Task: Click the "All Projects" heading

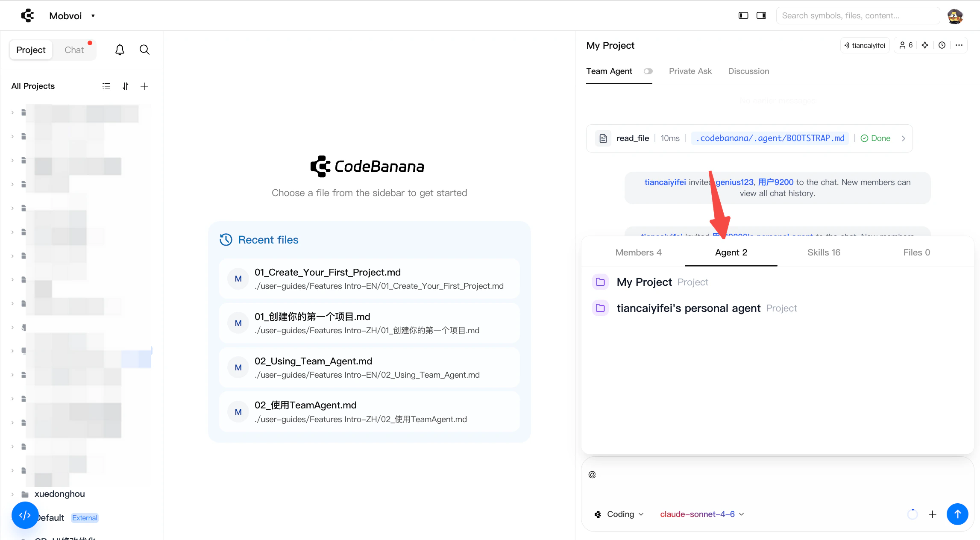Action: 33,86
